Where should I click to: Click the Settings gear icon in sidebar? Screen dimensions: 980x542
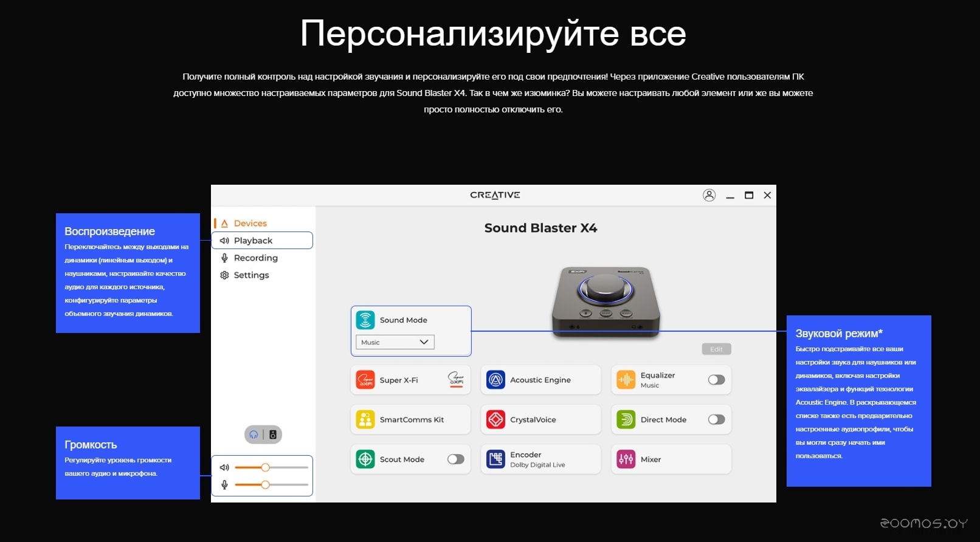(x=224, y=275)
